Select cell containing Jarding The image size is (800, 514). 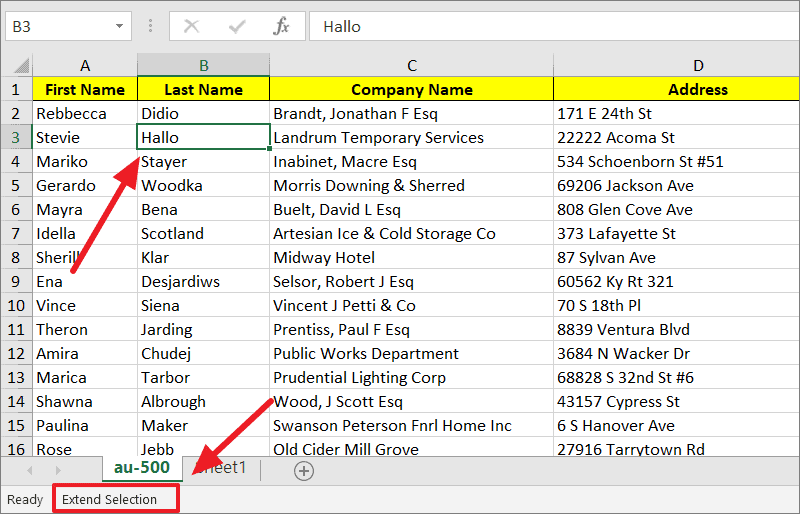204,329
